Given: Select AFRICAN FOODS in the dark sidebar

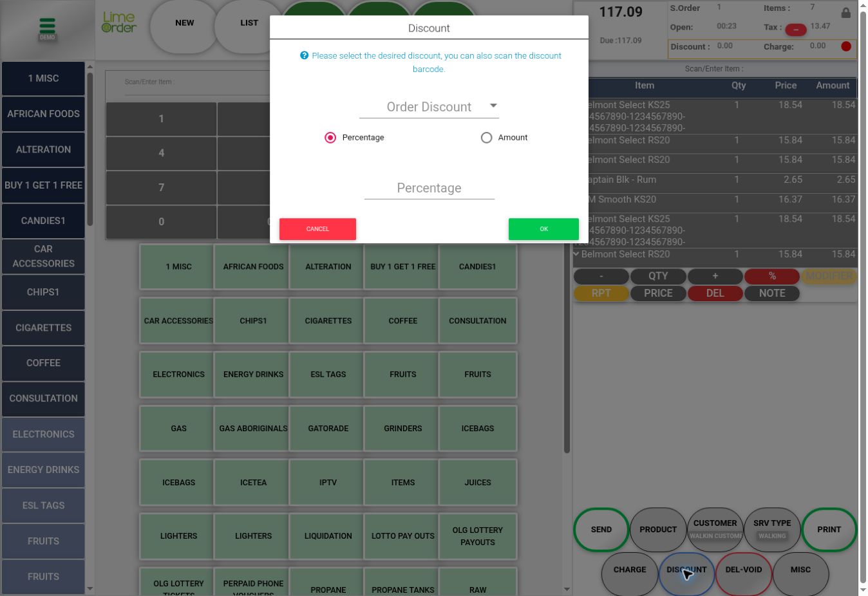Looking at the screenshot, I should [43, 114].
